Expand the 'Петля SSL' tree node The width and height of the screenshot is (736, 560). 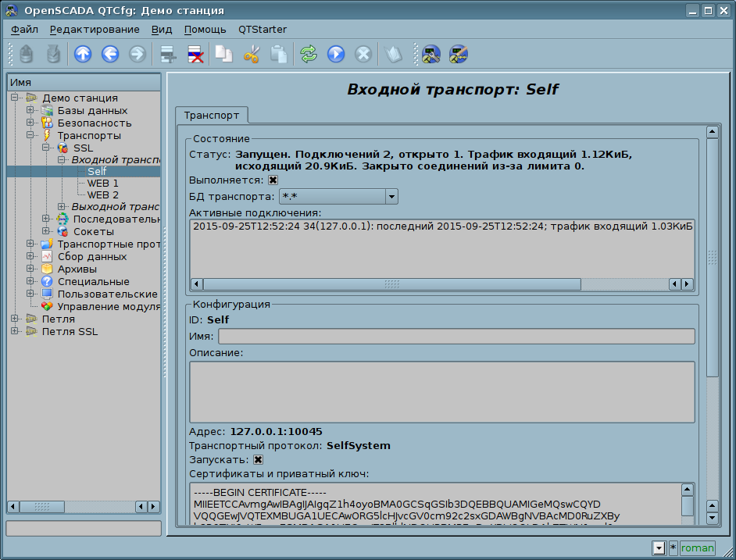15,332
